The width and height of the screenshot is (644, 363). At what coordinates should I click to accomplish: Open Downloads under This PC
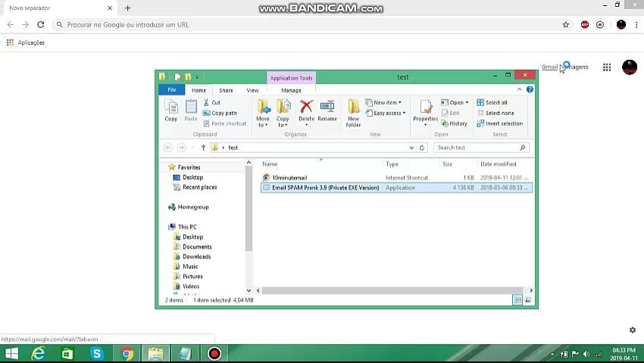click(197, 257)
